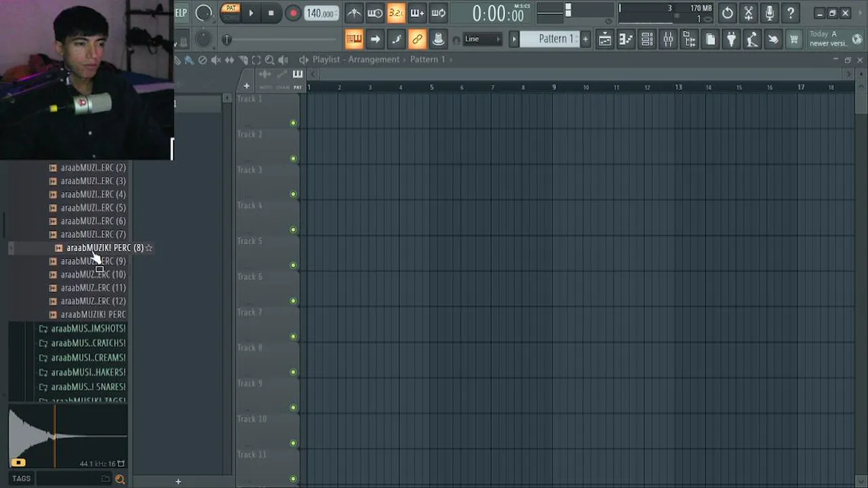868x488 pixels.
Task: Toggle PAT/SONG mode switch
Action: 231,12
